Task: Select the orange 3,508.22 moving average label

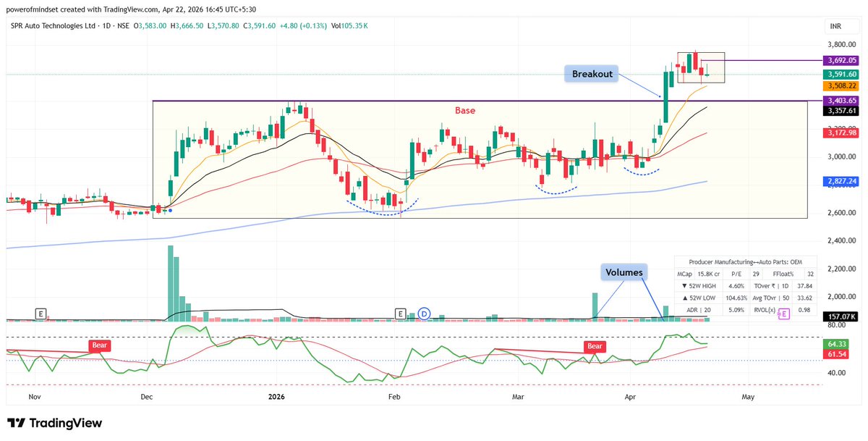Action: pyautogui.click(x=843, y=85)
